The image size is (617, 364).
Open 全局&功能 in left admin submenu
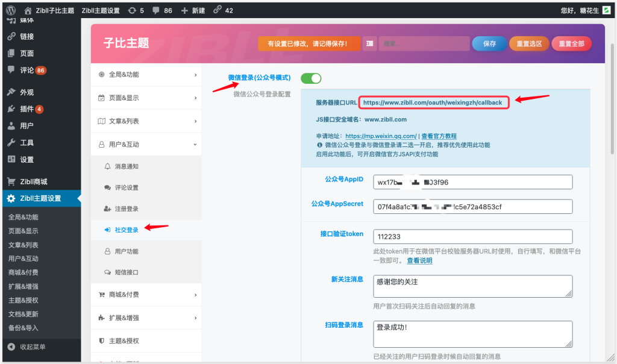pyautogui.click(x=23, y=217)
